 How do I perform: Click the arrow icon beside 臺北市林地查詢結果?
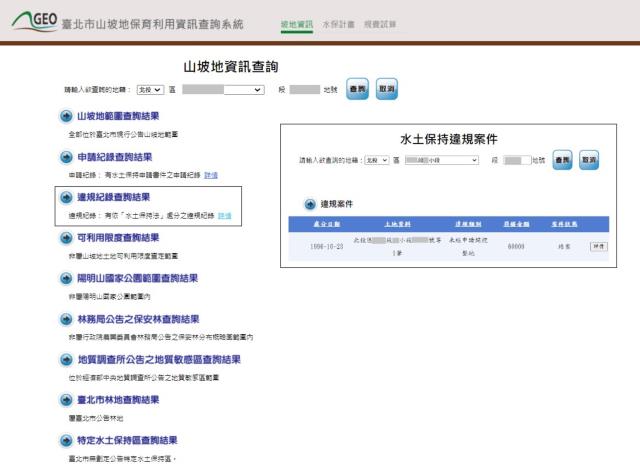click(x=66, y=400)
